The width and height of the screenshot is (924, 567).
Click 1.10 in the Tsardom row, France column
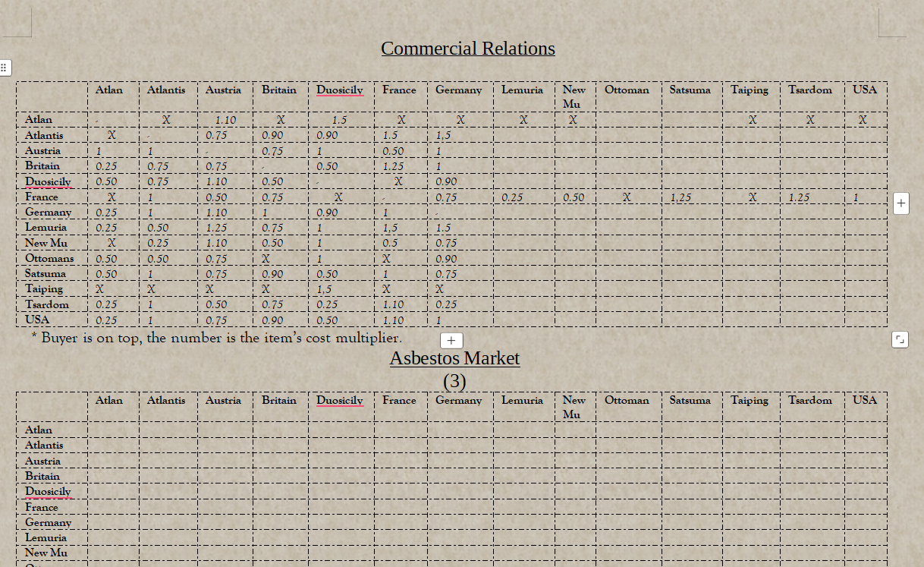tap(393, 304)
